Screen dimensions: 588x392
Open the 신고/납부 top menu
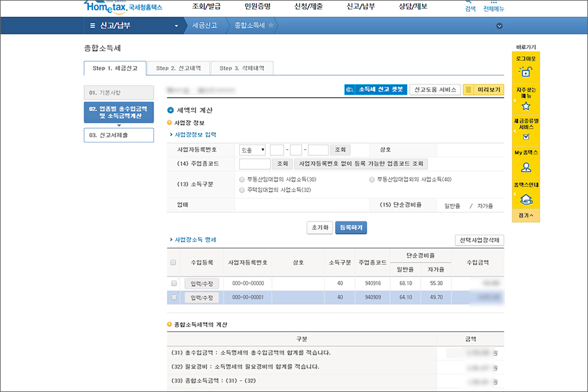coord(361,7)
